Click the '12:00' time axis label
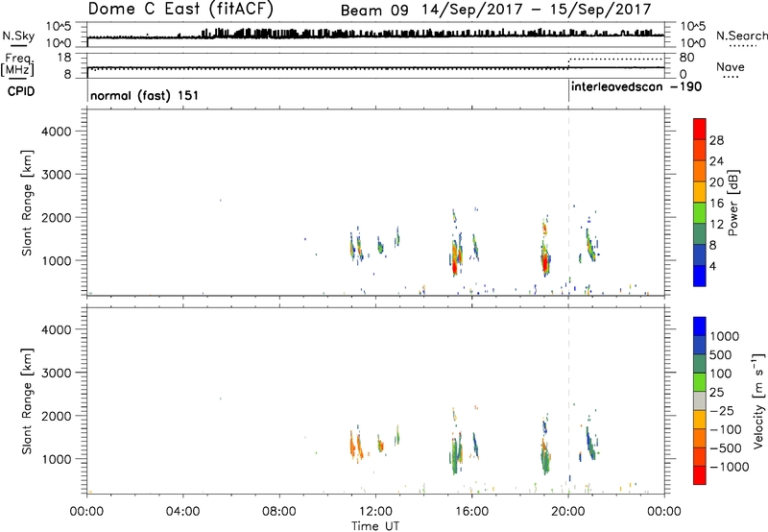Viewport: 768px width, 532px height. (x=375, y=512)
